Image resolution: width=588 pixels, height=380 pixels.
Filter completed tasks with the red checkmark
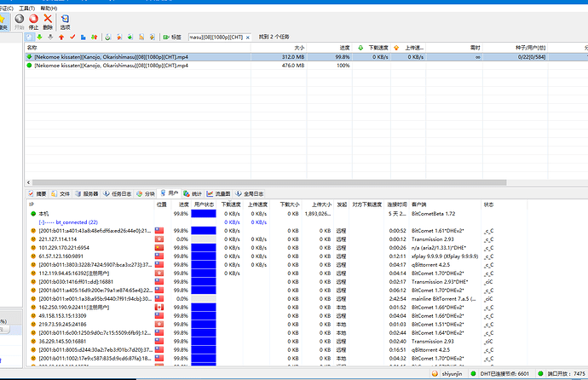click(72, 37)
